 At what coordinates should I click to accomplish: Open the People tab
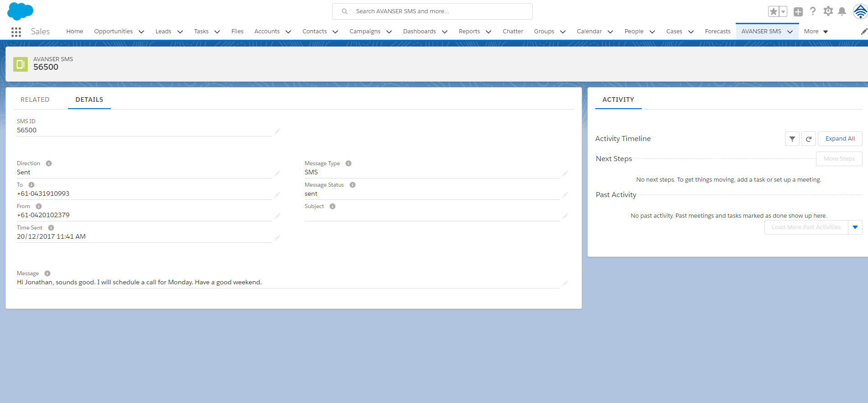tap(634, 31)
